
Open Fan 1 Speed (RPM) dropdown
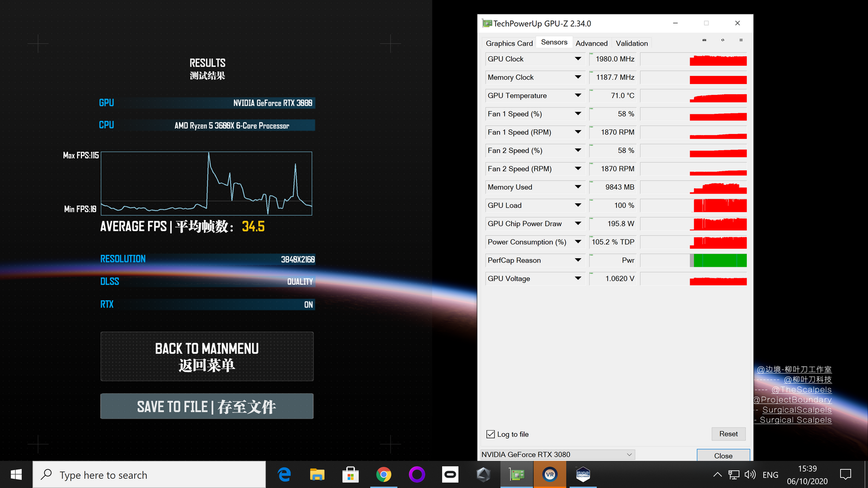point(578,132)
